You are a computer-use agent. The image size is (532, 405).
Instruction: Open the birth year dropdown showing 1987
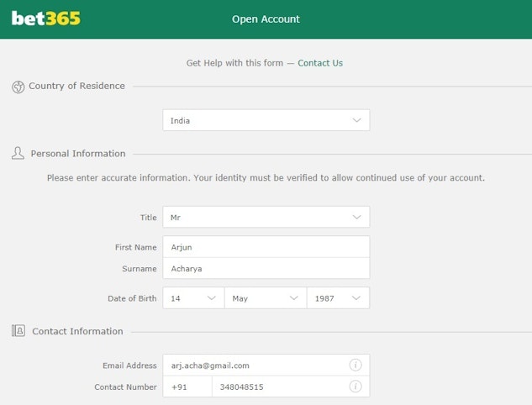[x=338, y=298]
